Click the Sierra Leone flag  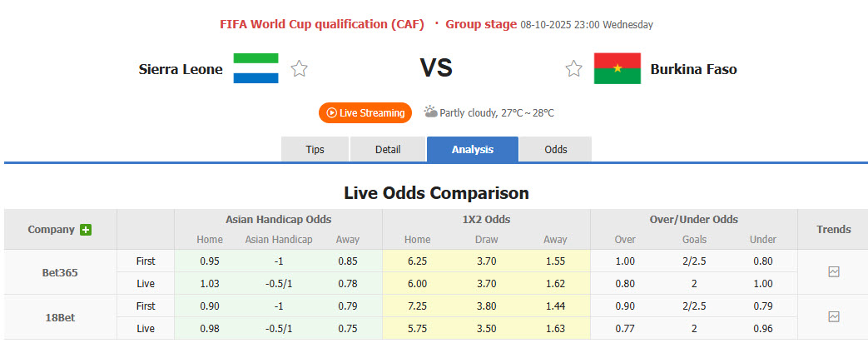255,69
